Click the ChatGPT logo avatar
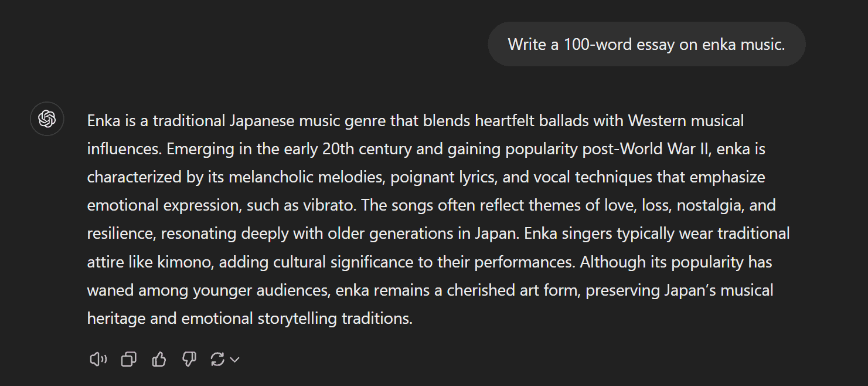Image resolution: width=868 pixels, height=386 pixels. click(47, 119)
